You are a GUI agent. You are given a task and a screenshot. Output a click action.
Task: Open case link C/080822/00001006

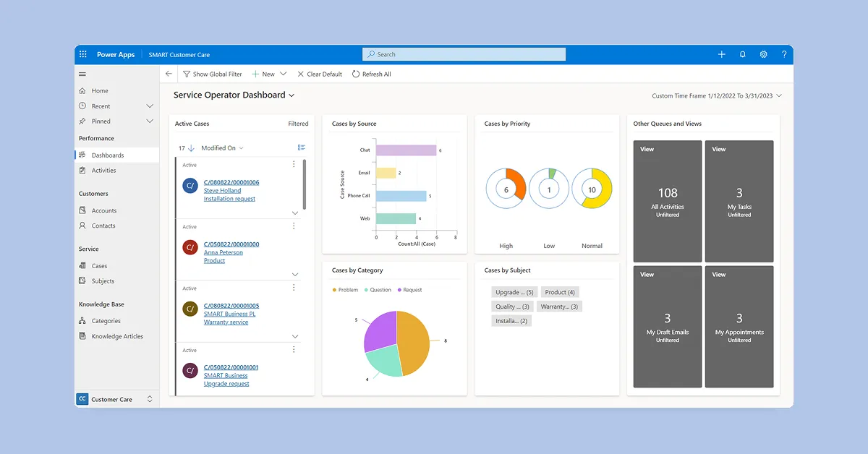click(x=231, y=182)
